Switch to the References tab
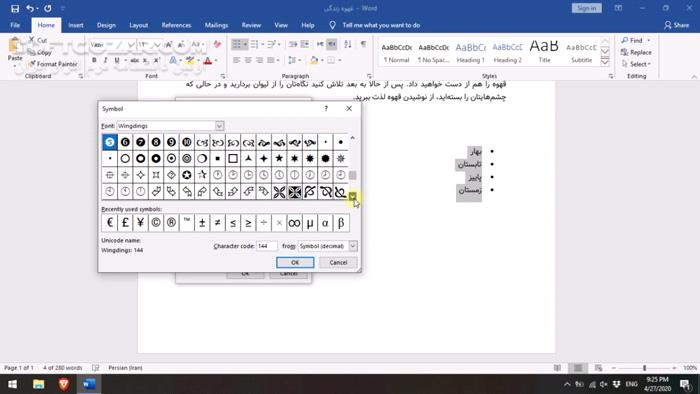This screenshot has height=394, width=700. click(176, 25)
